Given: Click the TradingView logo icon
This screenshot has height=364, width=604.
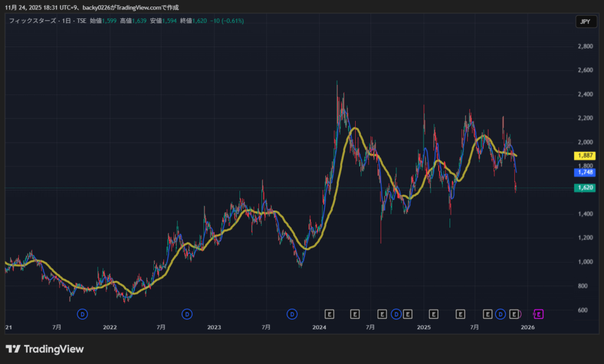Looking at the screenshot, I should click(x=13, y=349).
